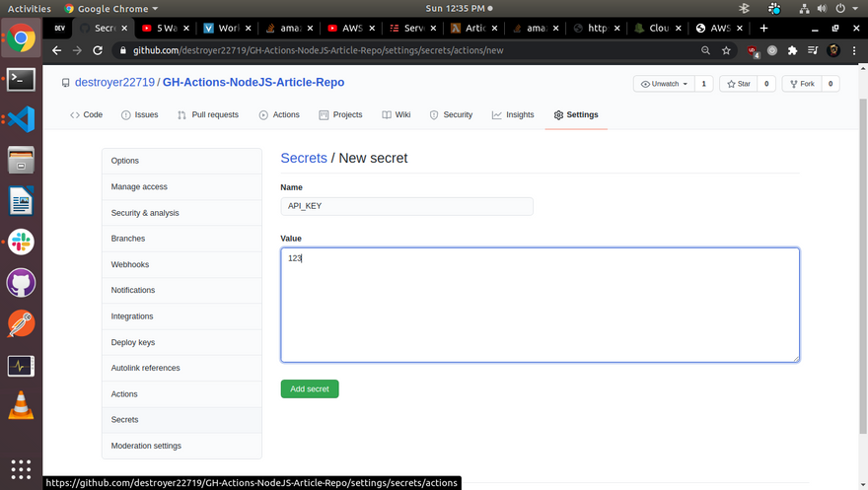Click the secret Name input field

pyautogui.click(x=406, y=206)
